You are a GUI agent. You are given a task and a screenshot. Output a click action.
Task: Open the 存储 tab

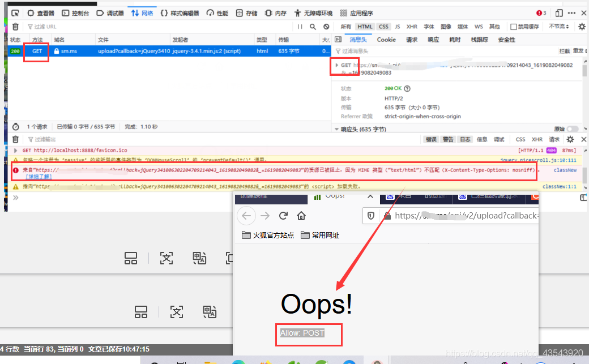click(x=247, y=13)
